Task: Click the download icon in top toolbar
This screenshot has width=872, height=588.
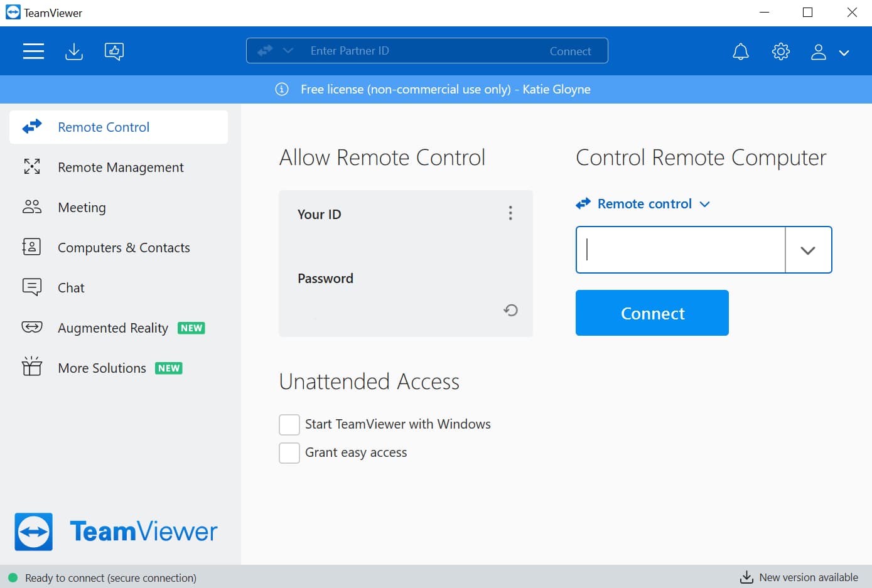Action: point(74,51)
